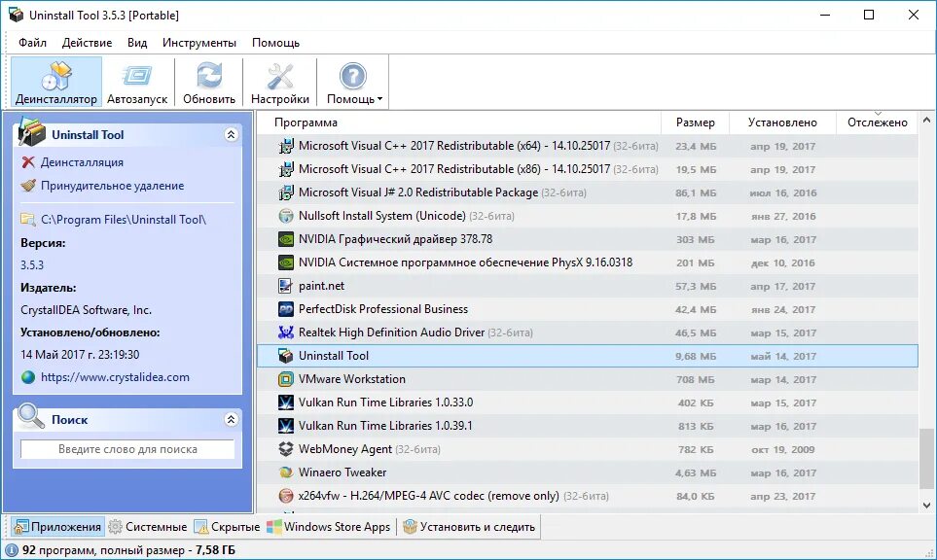Select the PerfectDisk Professional Business row name

tap(383, 309)
